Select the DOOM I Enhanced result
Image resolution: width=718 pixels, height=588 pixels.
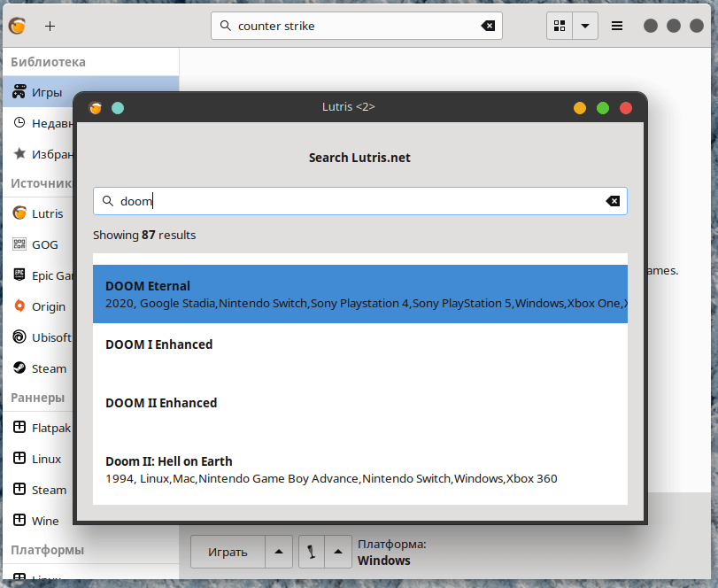click(360, 352)
